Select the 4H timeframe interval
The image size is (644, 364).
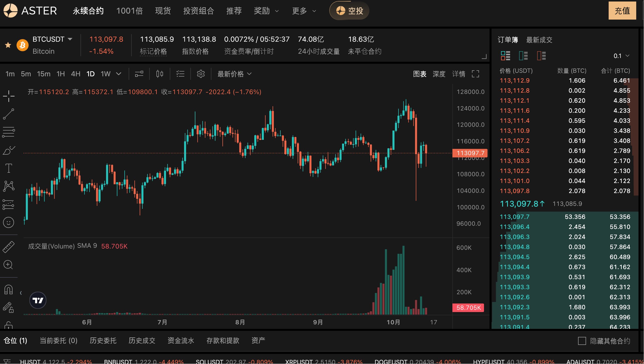coord(75,74)
